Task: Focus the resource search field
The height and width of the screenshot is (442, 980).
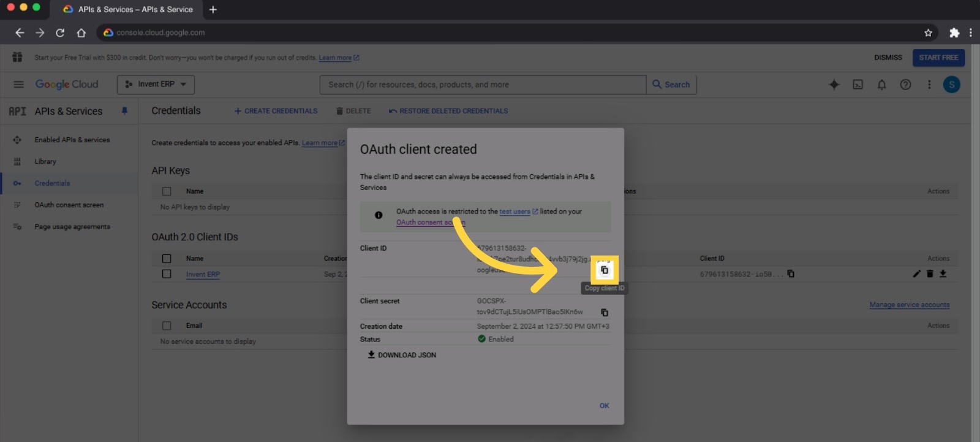Action: coord(483,85)
